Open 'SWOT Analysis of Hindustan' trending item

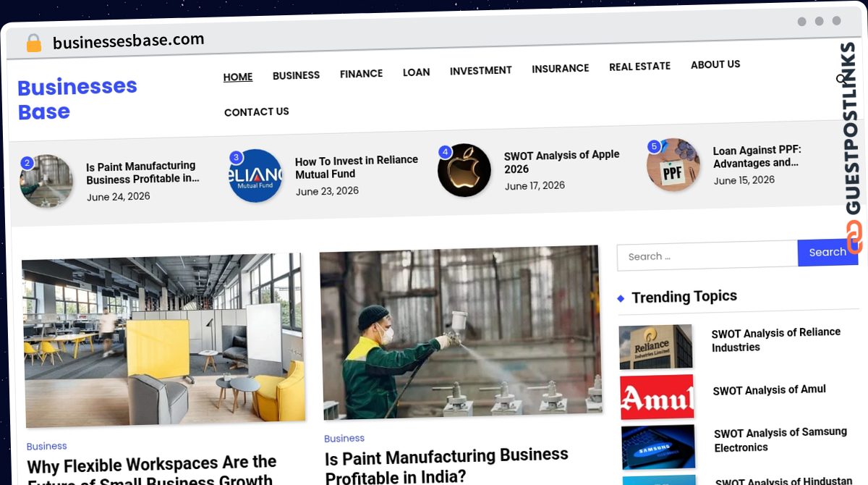point(783,481)
